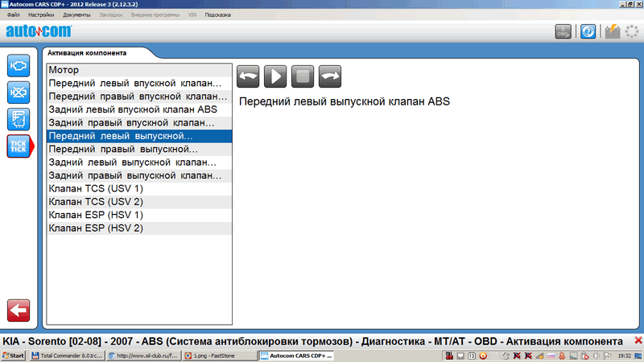The image size is (644, 362).
Task: Select the TICK TICK component activation icon
Action: 19,146
